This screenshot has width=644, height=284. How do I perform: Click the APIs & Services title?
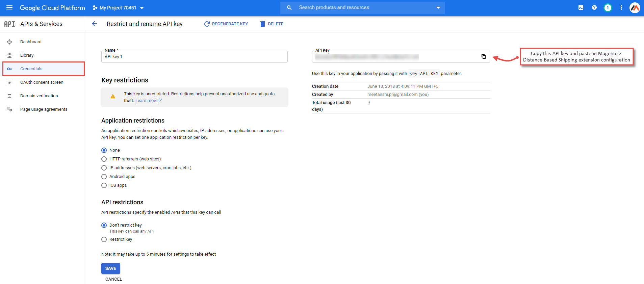(41, 24)
